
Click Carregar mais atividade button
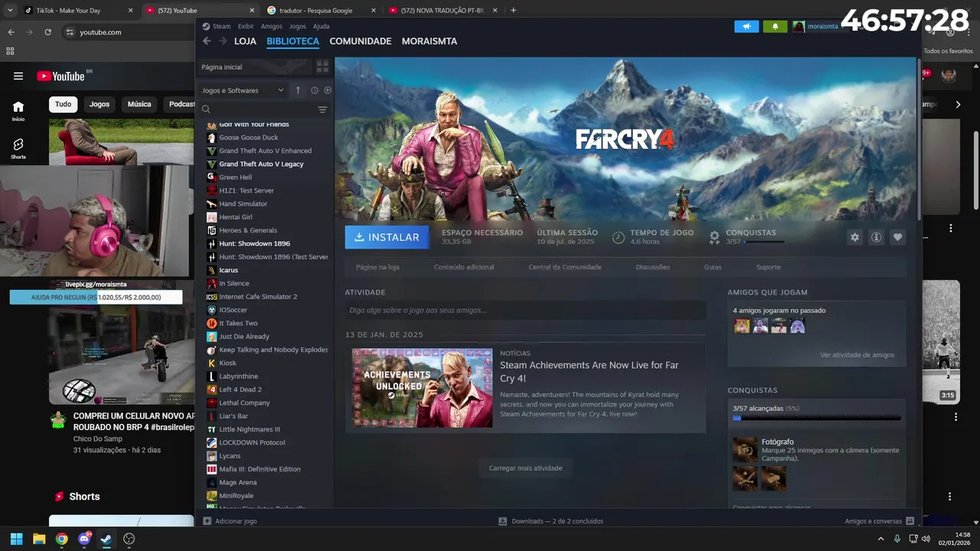pyautogui.click(x=525, y=468)
